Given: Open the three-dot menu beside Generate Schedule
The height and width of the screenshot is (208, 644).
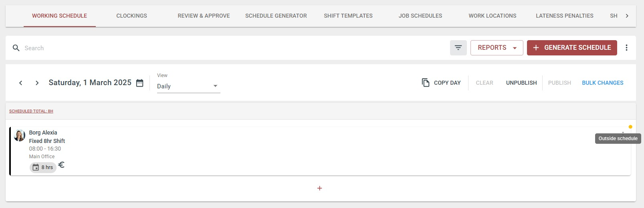Looking at the screenshot, I should pyautogui.click(x=626, y=48).
